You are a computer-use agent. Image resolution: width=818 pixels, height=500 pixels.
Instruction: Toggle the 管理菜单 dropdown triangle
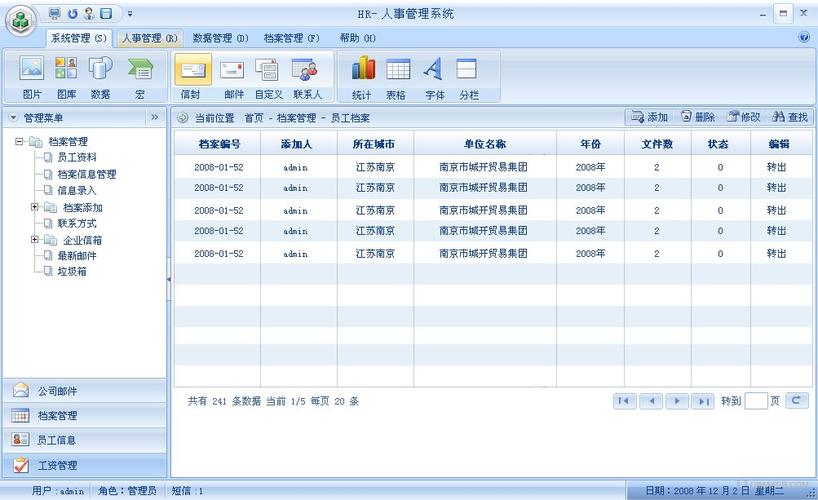coord(14,118)
